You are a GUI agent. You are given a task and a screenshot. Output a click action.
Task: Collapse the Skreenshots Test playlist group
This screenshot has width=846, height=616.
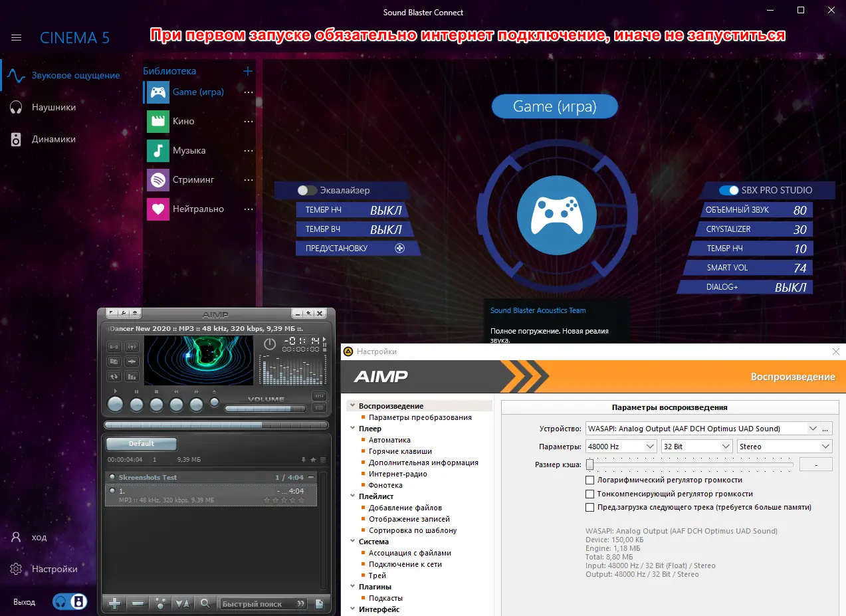pyautogui.click(x=311, y=477)
